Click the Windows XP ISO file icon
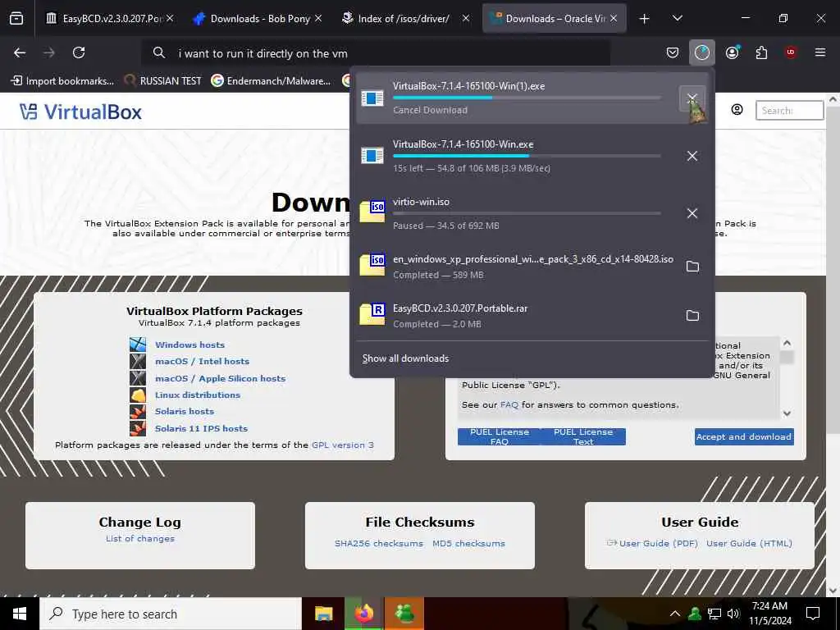Screen dimensions: 840x630 click(372, 265)
